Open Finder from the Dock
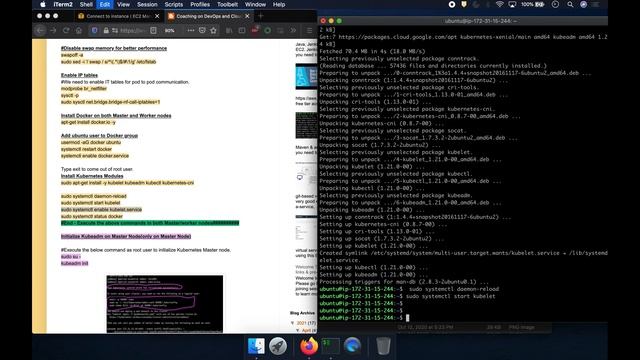The height and width of the screenshot is (360, 640). pyautogui.click(x=256, y=346)
